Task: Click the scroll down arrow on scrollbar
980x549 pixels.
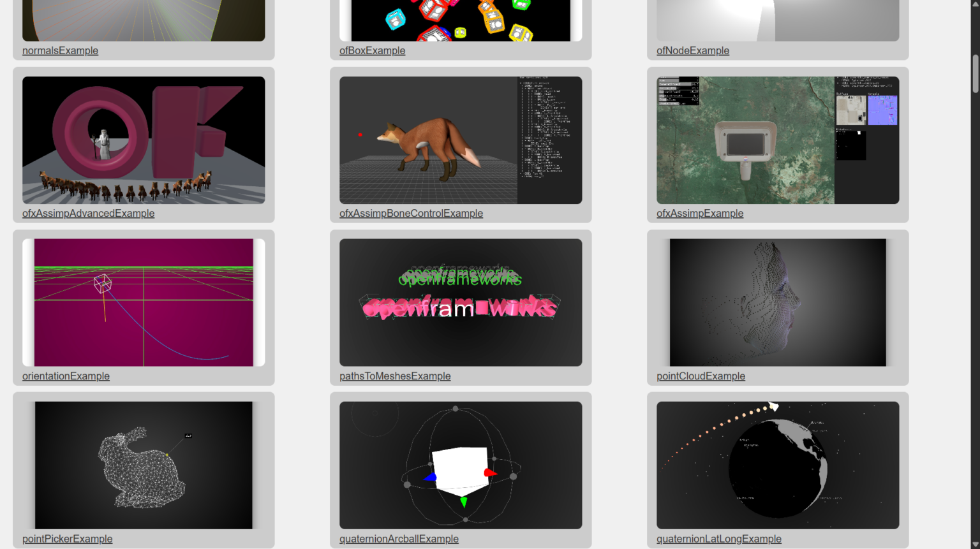Action: pos(975,544)
